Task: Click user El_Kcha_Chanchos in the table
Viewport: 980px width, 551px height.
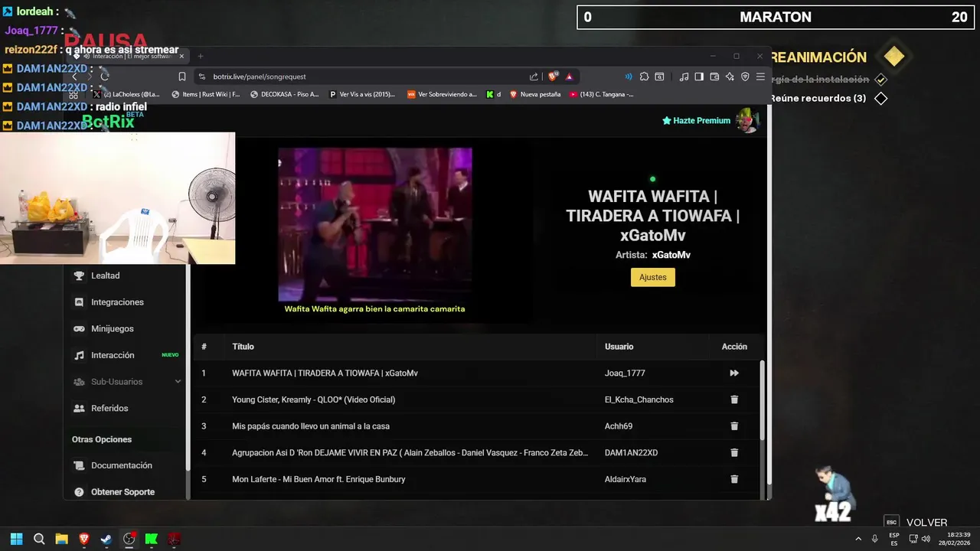Action: tap(639, 399)
